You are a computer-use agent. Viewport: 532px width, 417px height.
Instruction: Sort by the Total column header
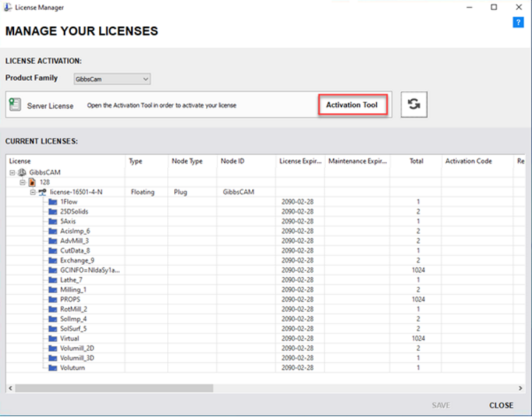tap(416, 161)
